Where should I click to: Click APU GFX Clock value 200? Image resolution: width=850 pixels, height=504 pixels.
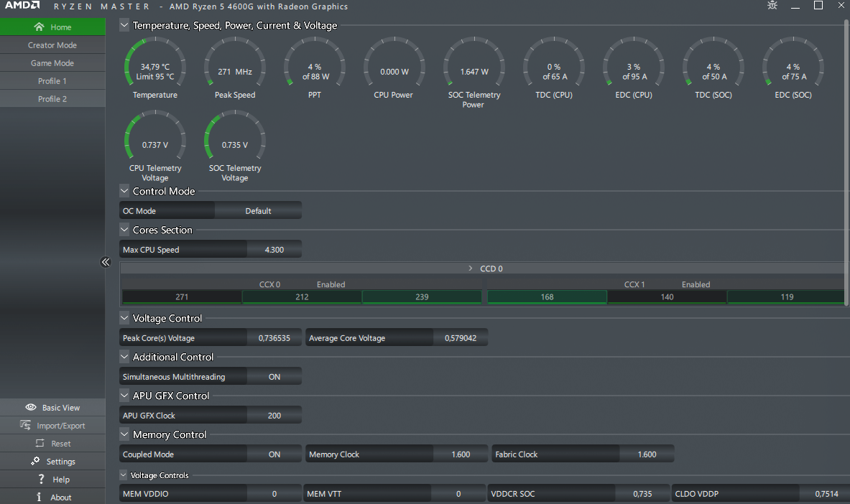coord(274,416)
